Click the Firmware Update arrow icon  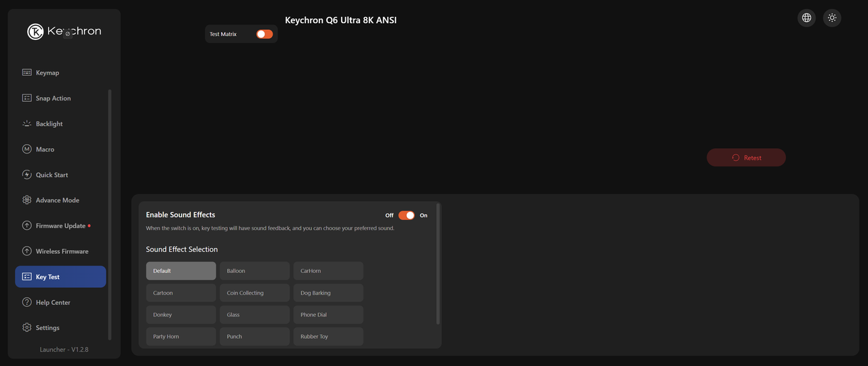pyautogui.click(x=27, y=225)
